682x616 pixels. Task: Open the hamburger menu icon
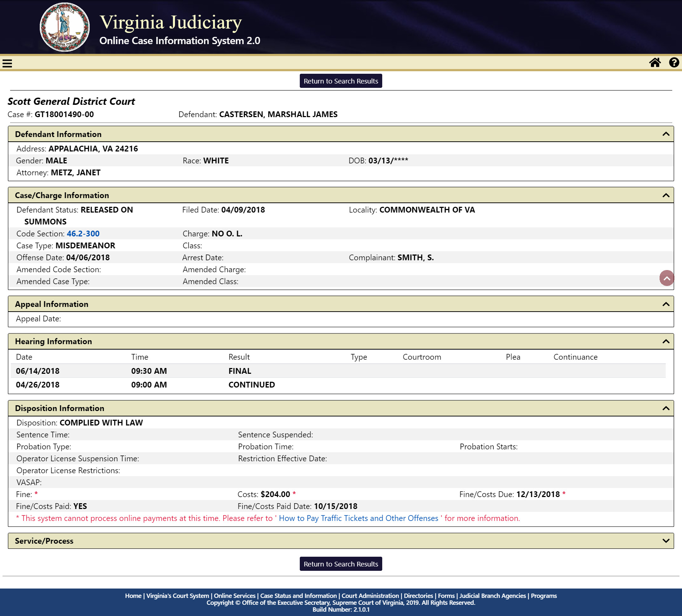(7, 63)
